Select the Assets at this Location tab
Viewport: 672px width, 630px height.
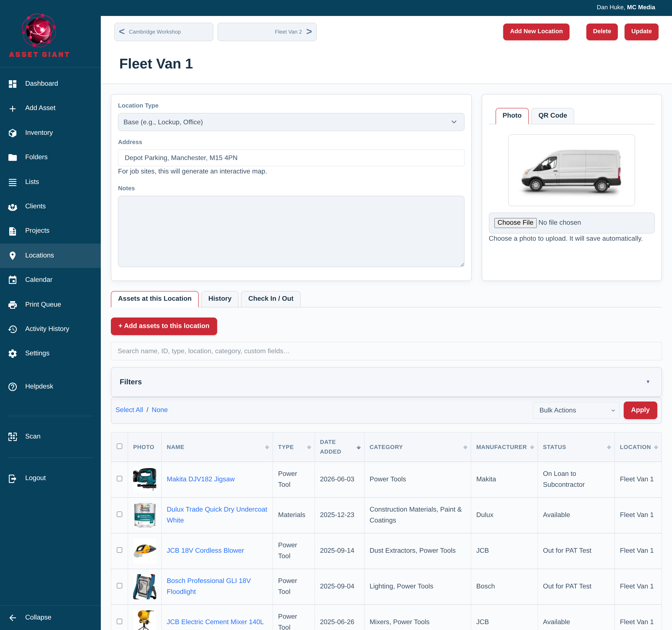[155, 299]
